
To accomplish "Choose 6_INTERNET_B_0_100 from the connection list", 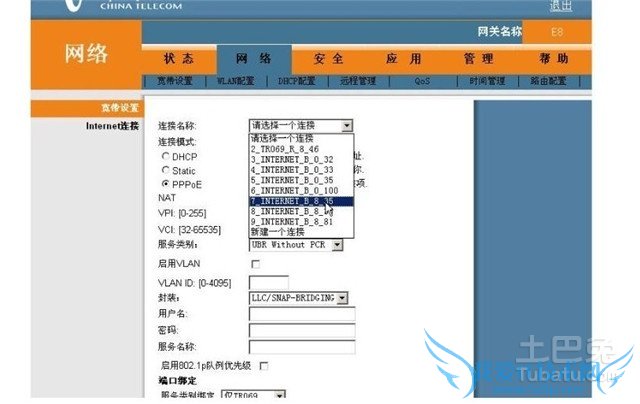I will [x=301, y=191].
